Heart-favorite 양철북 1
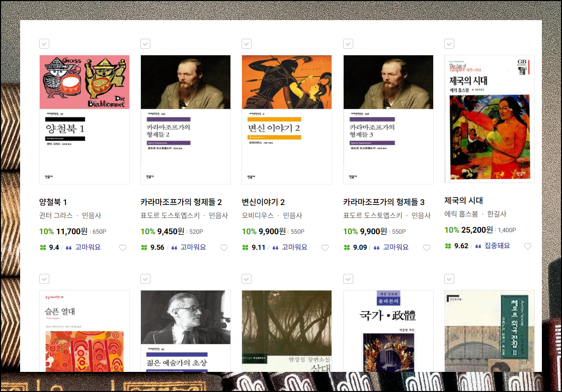The image size is (562, 392). point(123,248)
